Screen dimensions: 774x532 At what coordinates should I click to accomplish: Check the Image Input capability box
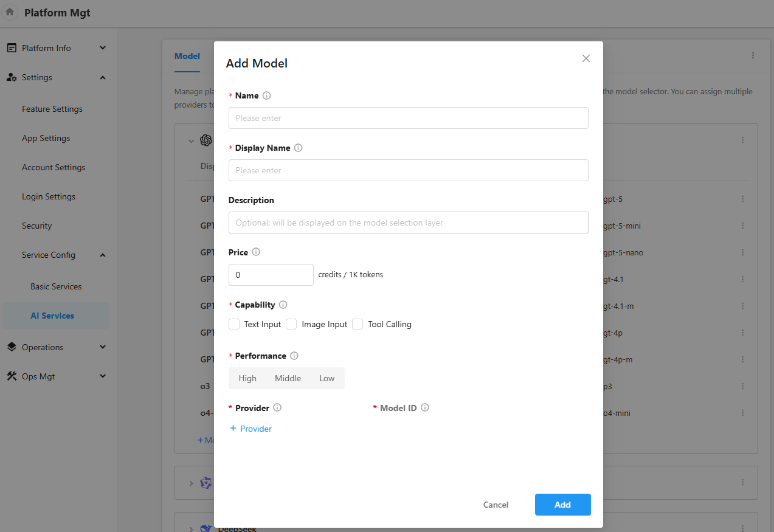click(x=291, y=324)
